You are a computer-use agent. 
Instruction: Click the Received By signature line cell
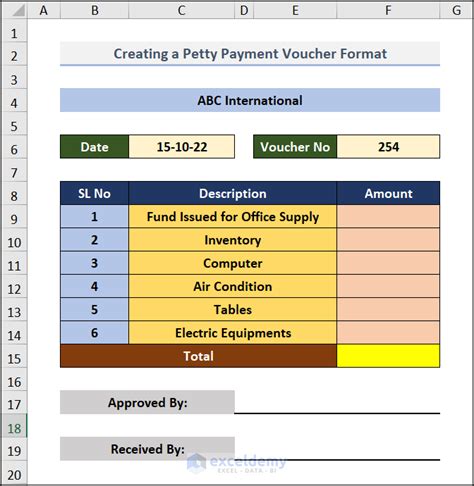[337, 449]
